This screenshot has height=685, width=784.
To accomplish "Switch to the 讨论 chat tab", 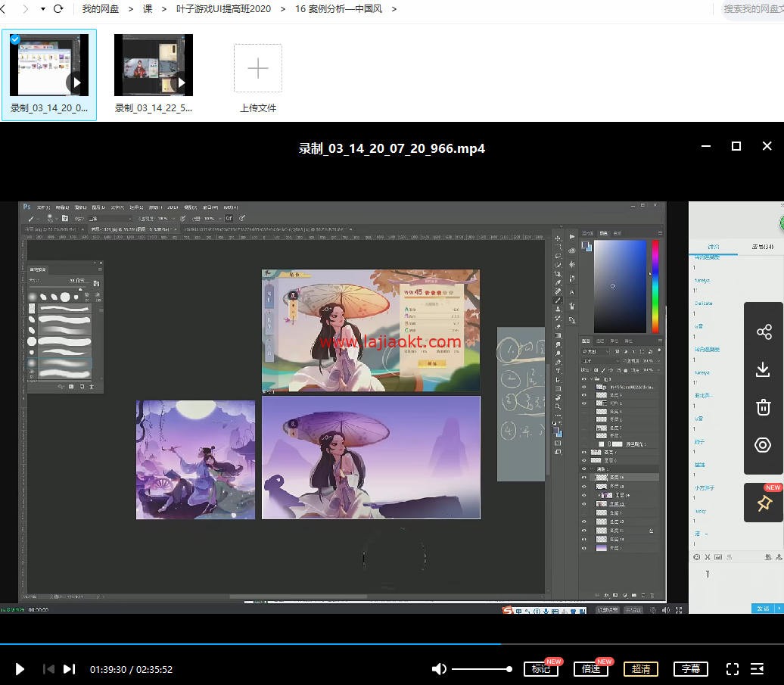I will click(x=714, y=247).
